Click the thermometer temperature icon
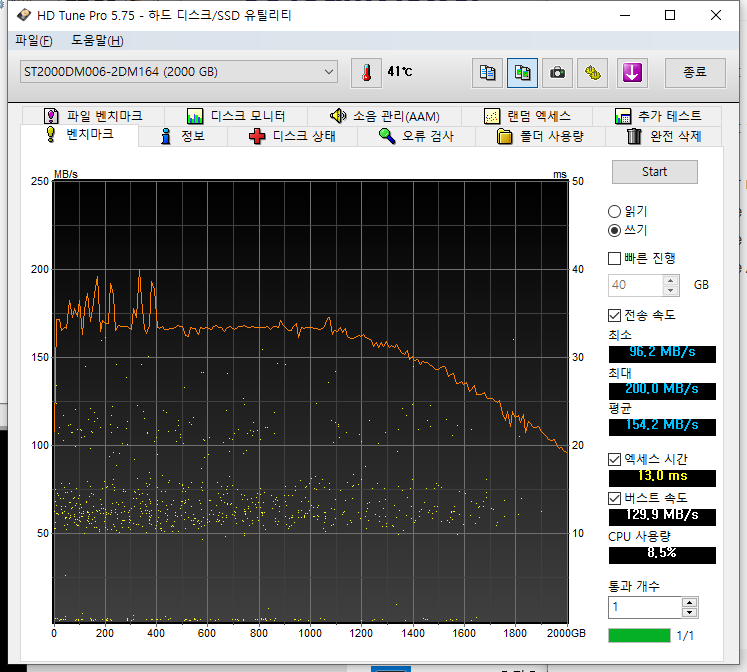The width and height of the screenshot is (747, 672). tap(366, 73)
